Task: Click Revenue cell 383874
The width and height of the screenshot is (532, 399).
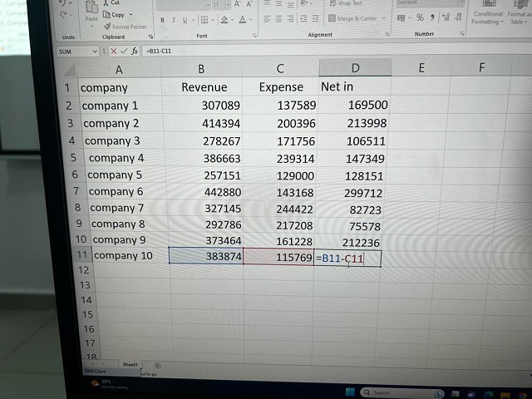Action: [x=206, y=256]
